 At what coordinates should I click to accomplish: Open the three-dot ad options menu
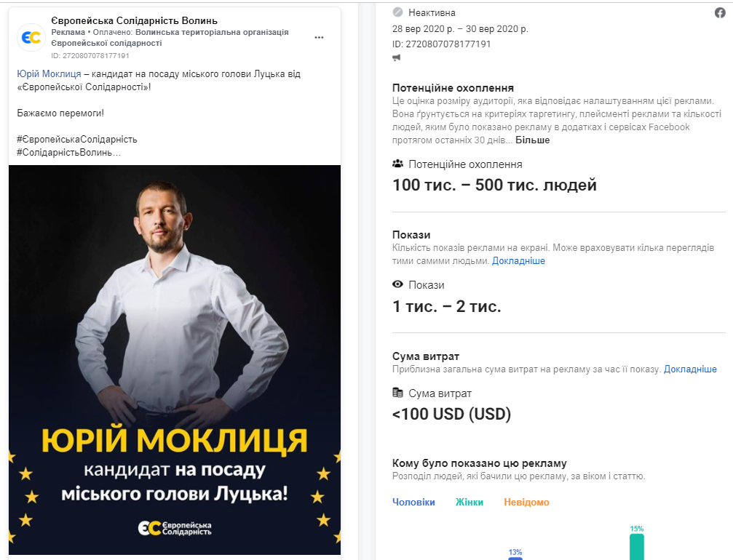pyautogui.click(x=319, y=37)
